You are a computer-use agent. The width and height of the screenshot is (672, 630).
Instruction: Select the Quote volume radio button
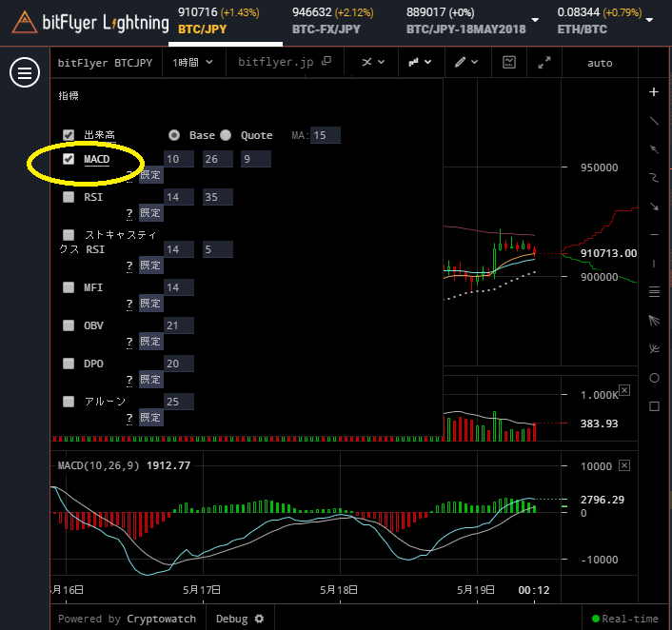pyautogui.click(x=226, y=135)
